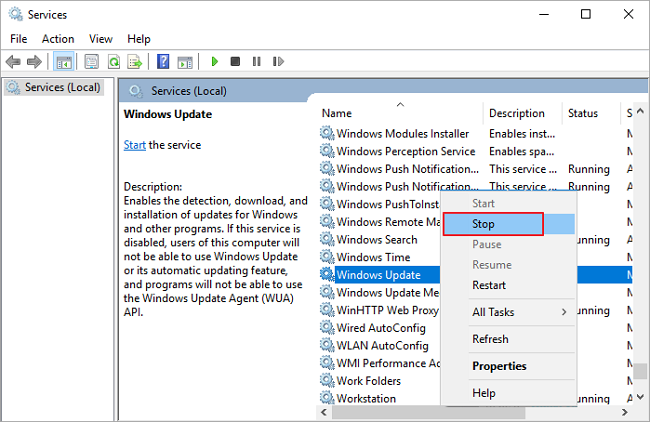Image resolution: width=650 pixels, height=422 pixels.
Task: Click the vertical scrollbar of services list
Action: 639,260
